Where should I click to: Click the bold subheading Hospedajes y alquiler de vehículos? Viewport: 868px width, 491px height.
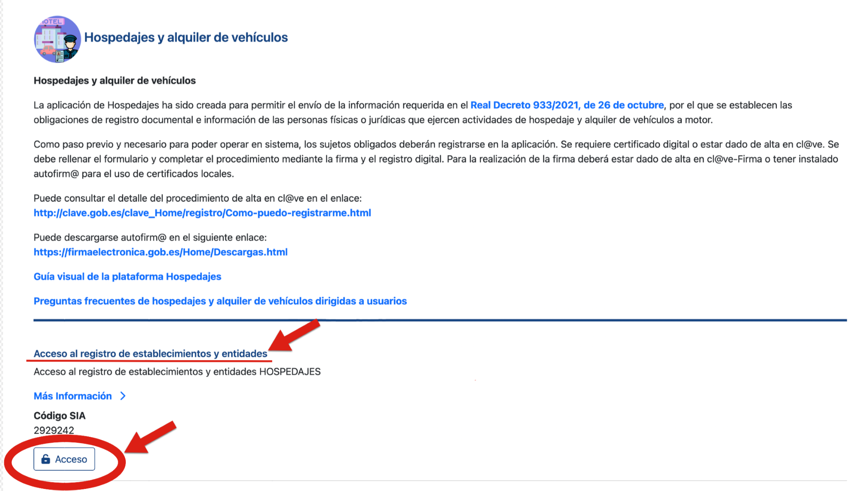(x=114, y=80)
